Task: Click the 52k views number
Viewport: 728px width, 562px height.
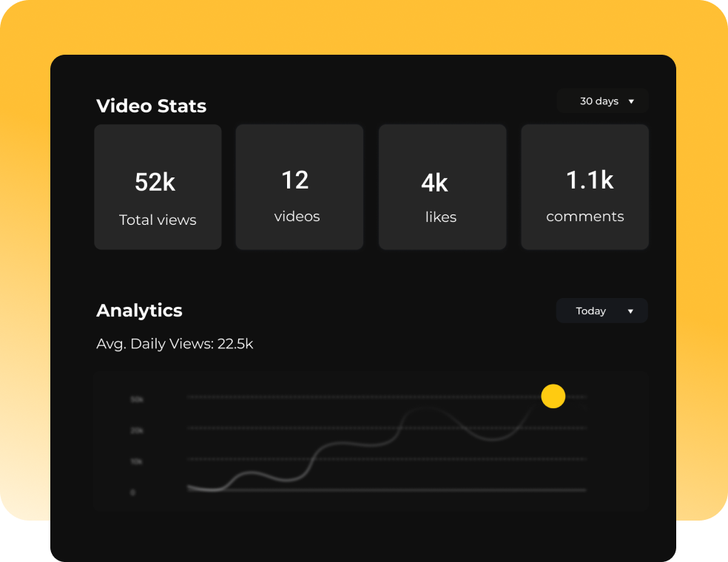Action: (155, 183)
